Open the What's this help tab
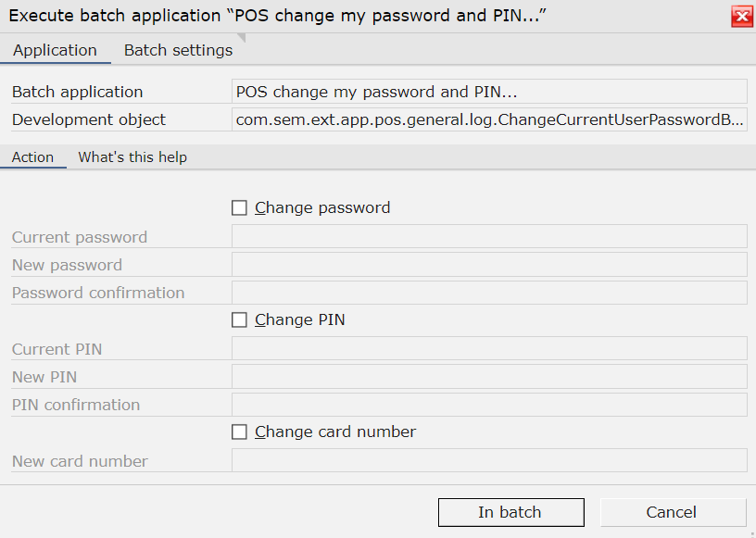Image resolution: width=756 pixels, height=538 pixels. [132, 157]
